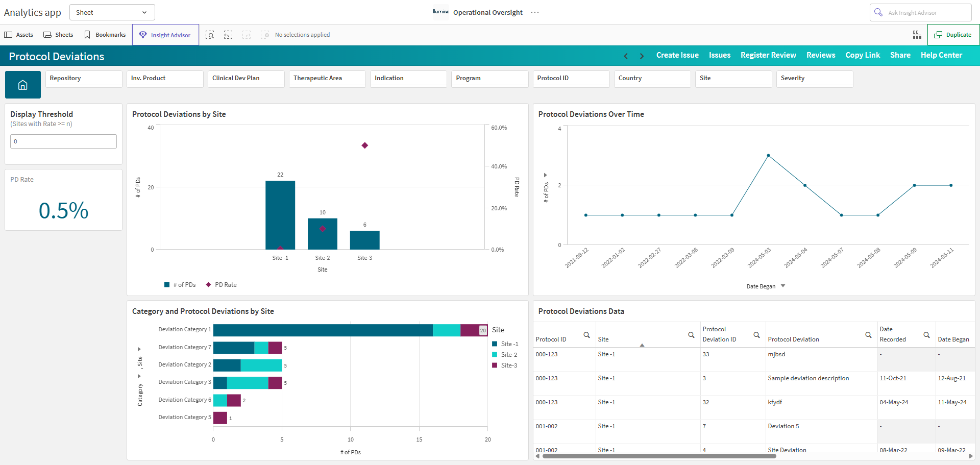Click the Duplicate button
This screenshot has height=465, width=980.
(953, 35)
